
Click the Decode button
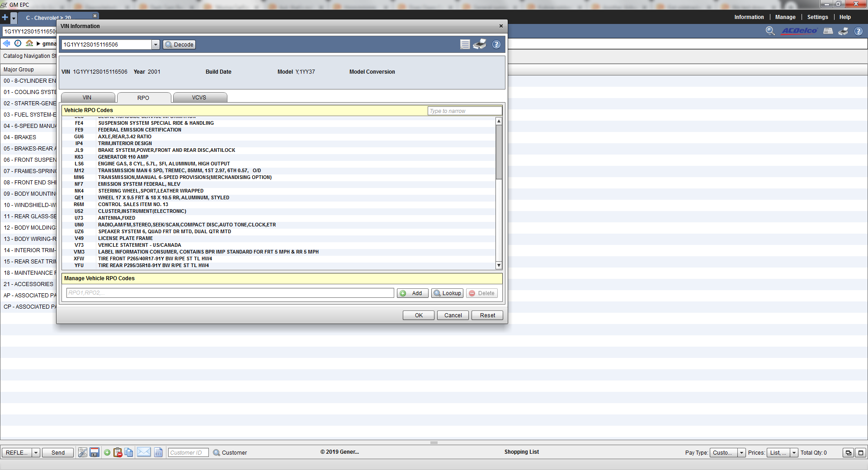click(x=179, y=45)
